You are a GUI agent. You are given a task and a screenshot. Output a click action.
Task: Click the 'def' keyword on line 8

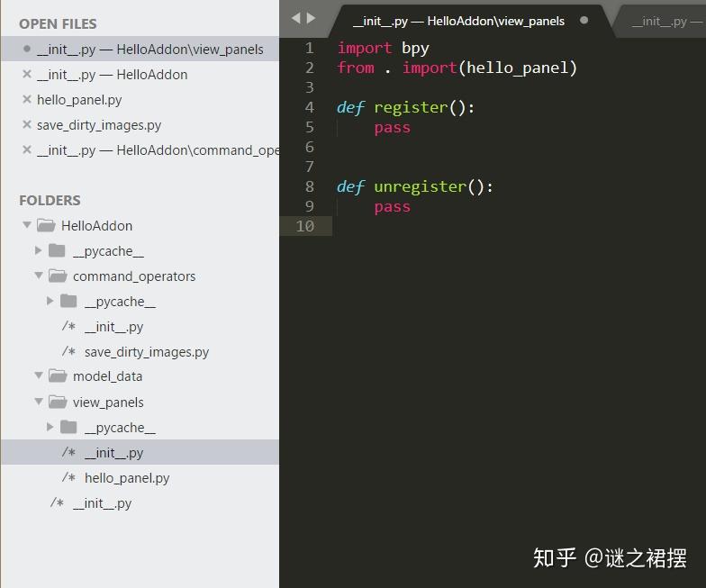pos(351,186)
